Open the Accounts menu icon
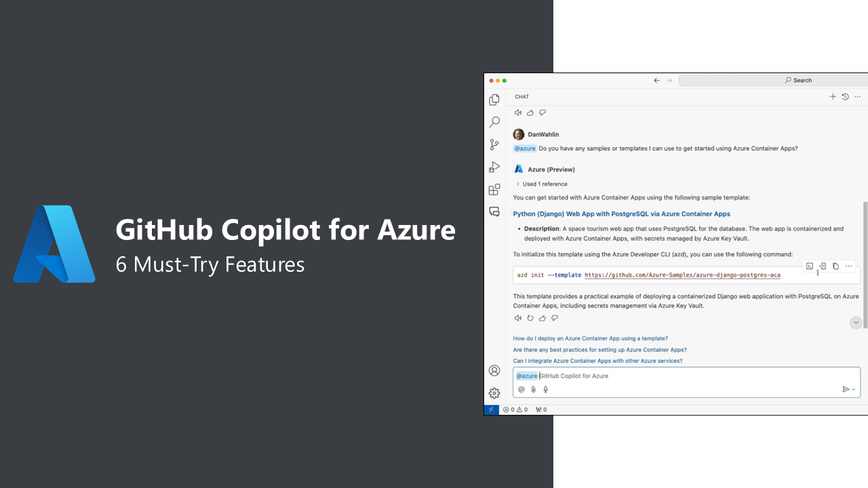 point(494,371)
